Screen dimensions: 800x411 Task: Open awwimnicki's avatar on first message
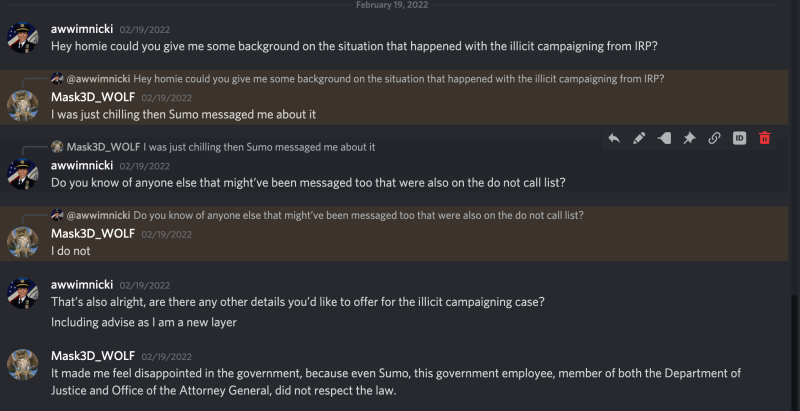22,38
